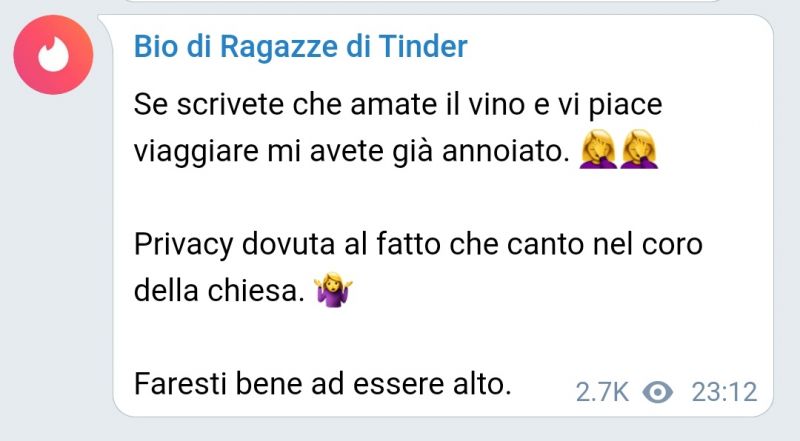Click the previous message bubble edge above
Image resolution: width=800 pixels, height=441 pixels.
coord(423,2)
